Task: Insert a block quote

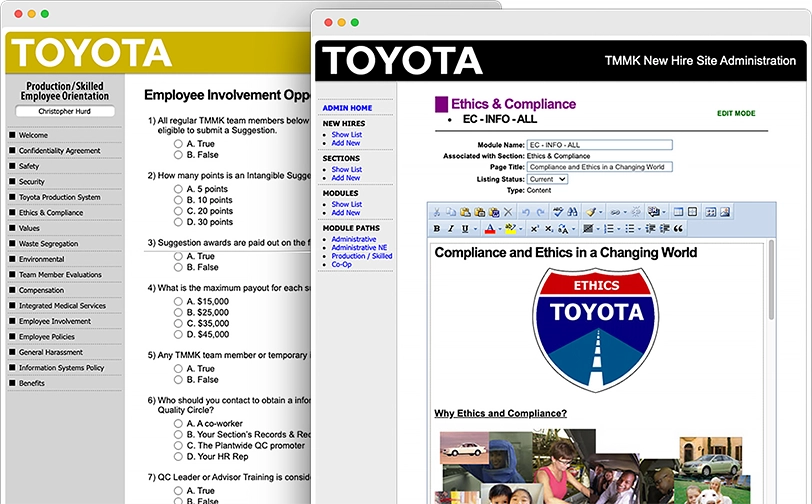Action: point(678,228)
